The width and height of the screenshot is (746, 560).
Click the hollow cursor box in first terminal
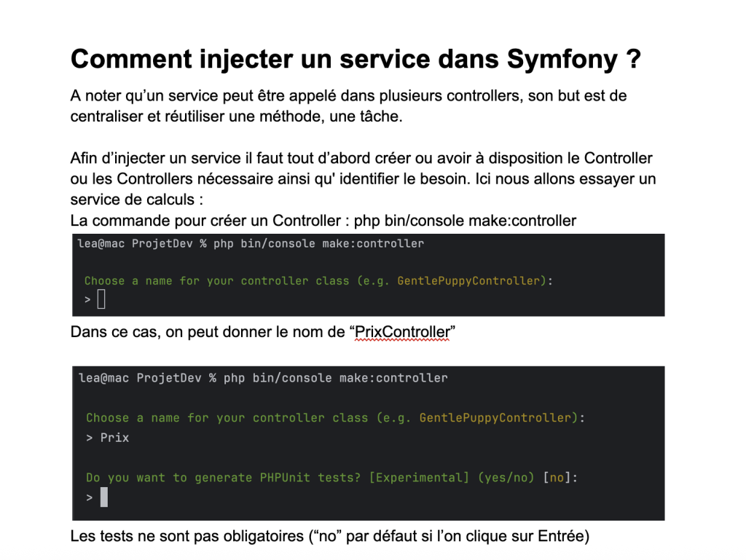coord(101,299)
